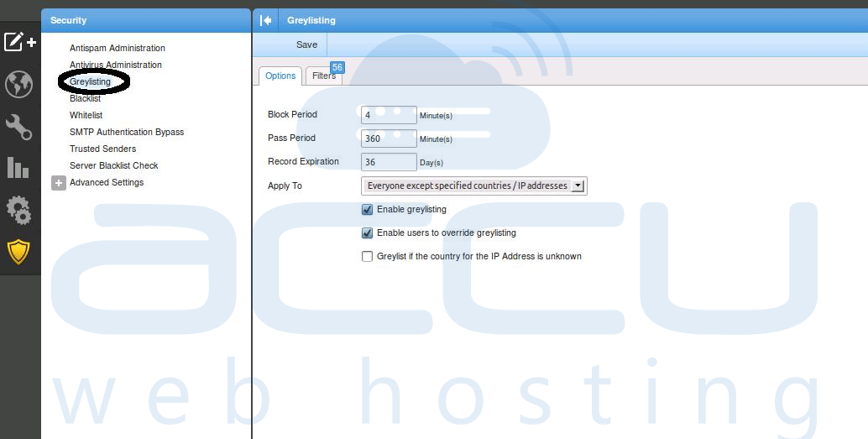Open the Whitelist section
Screen dimensions: 868x439
click(86, 115)
